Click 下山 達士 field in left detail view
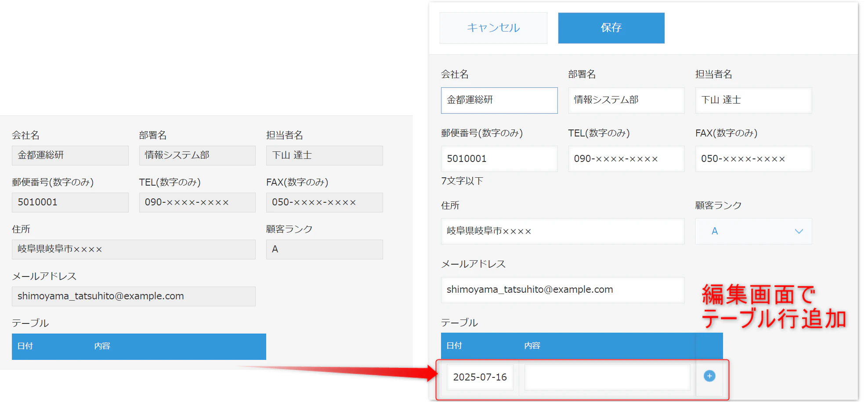Viewport: 868px width, 402px height. click(325, 155)
